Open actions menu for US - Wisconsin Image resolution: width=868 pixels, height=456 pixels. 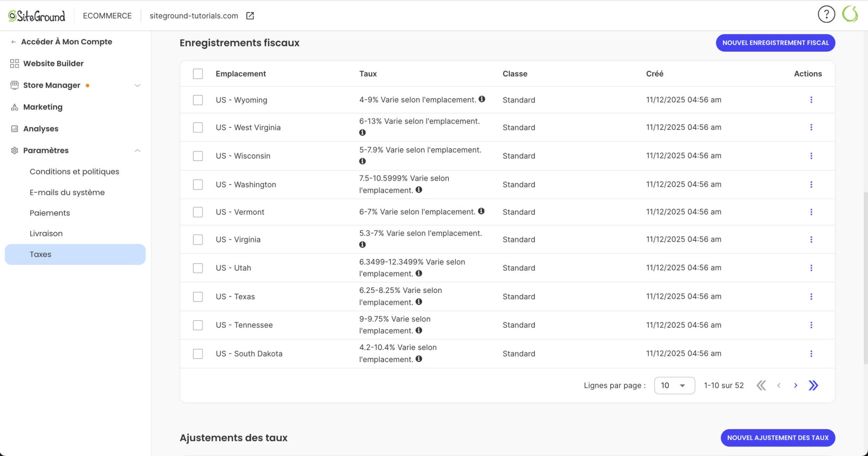tap(811, 156)
